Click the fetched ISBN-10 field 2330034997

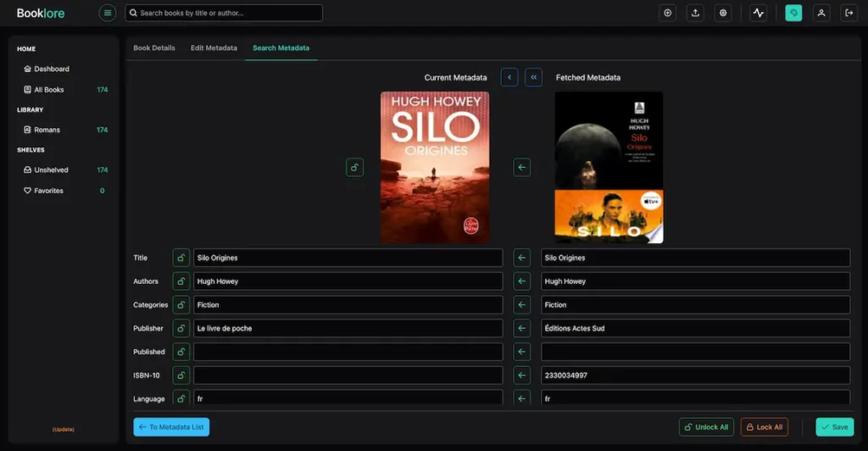[x=695, y=376]
